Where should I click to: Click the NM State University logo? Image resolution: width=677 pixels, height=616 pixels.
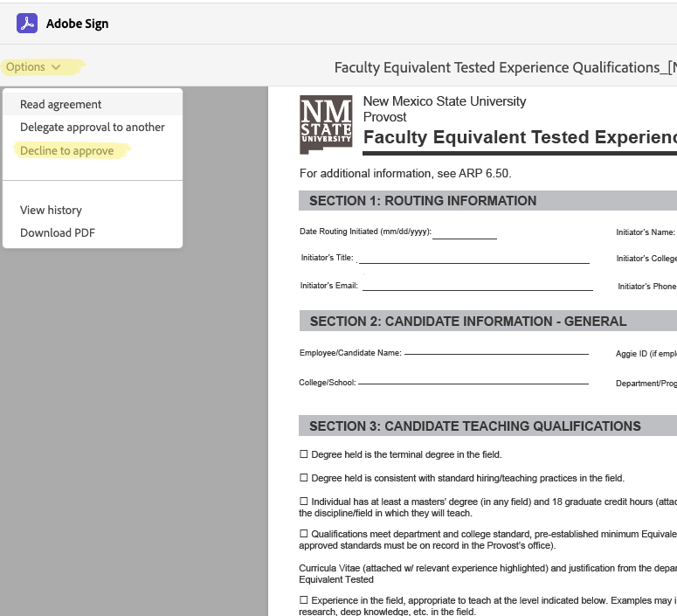pos(326,124)
